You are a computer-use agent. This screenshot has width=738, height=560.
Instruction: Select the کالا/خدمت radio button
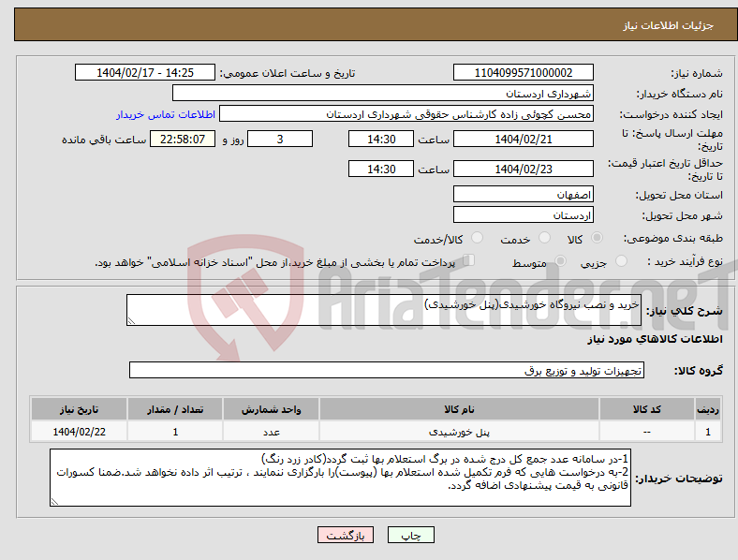point(478,238)
